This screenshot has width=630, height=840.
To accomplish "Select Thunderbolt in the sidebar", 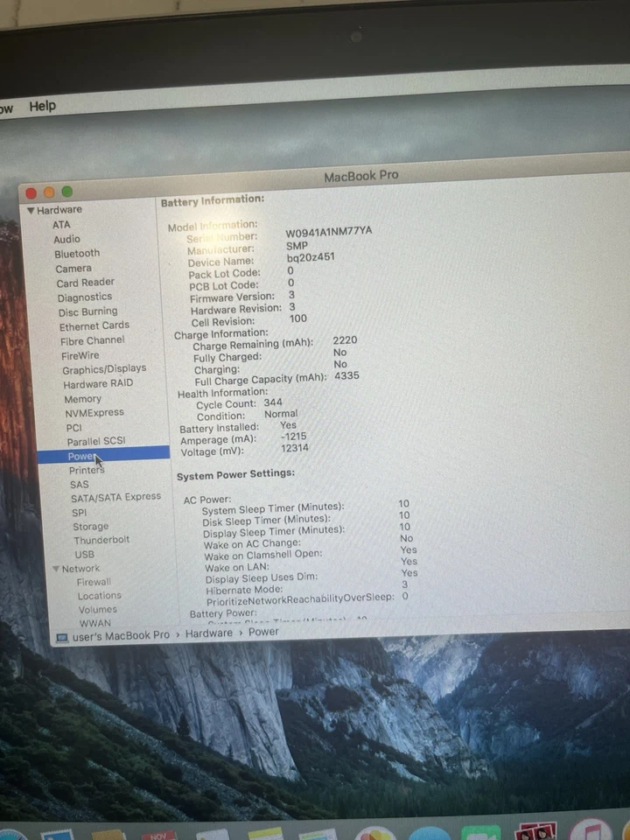I will tap(101, 541).
